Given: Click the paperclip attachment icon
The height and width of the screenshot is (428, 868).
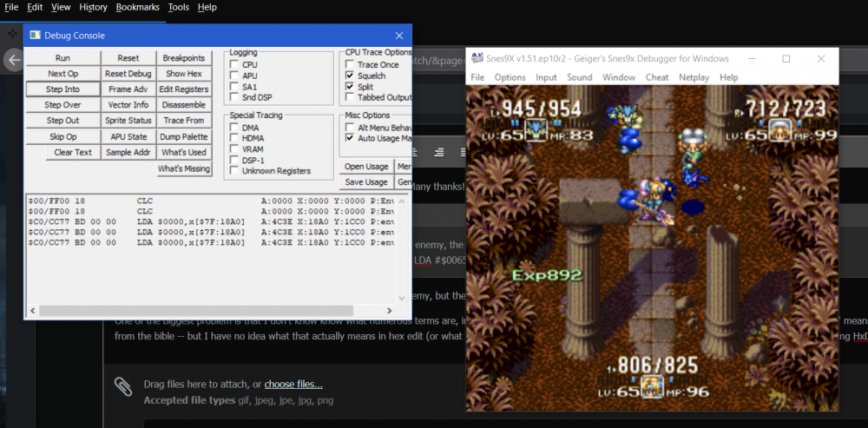Looking at the screenshot, I should (123, 386).
